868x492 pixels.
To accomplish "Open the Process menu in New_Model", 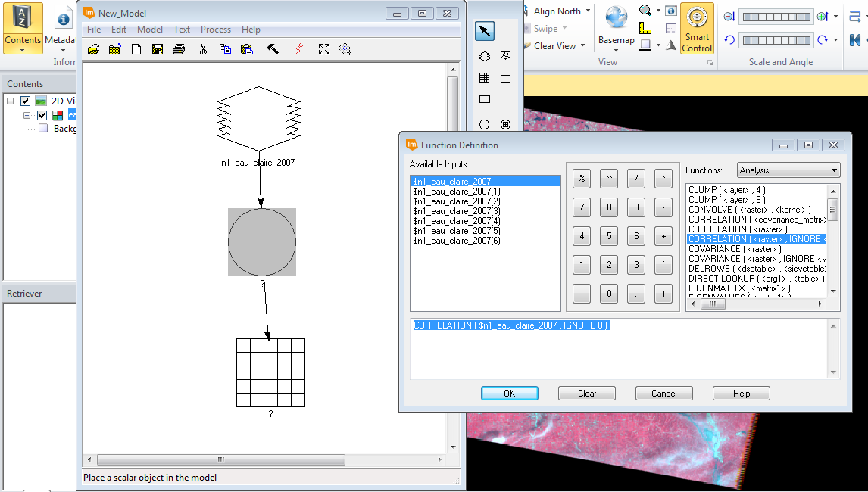I will (216, 30).
